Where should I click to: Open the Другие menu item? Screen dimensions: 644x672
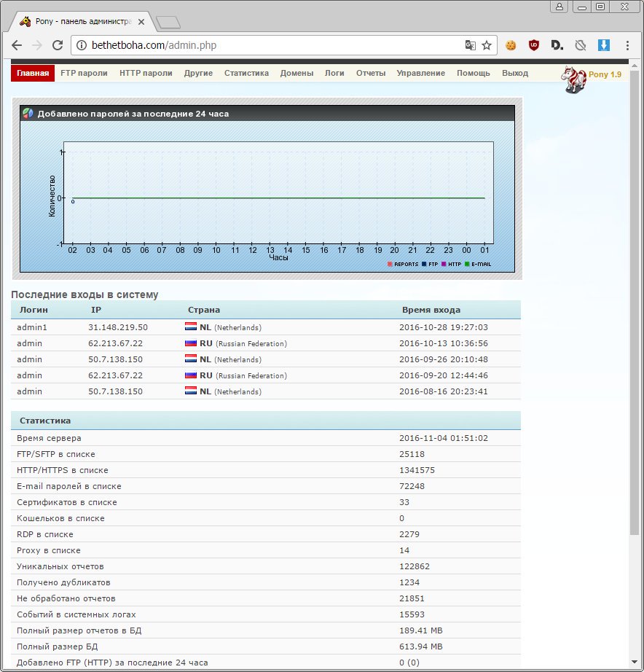[198, 74]
